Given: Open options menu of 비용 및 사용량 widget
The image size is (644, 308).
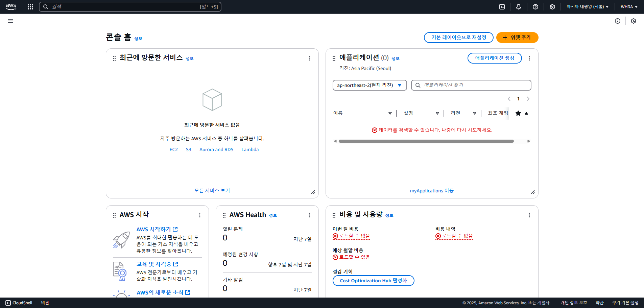Looking at the screenshot, I should coord(529,215).
